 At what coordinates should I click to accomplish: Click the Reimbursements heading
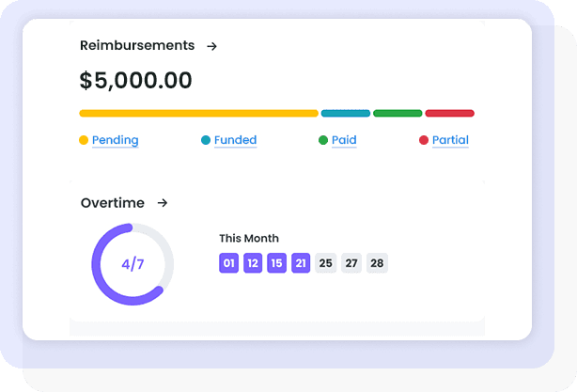point(137,46)
